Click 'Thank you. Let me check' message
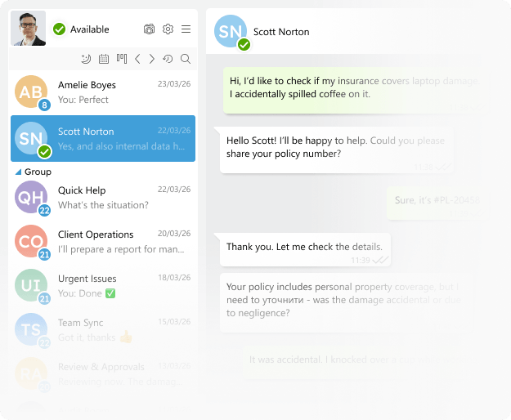511x420 pixels. click(305, 250)
